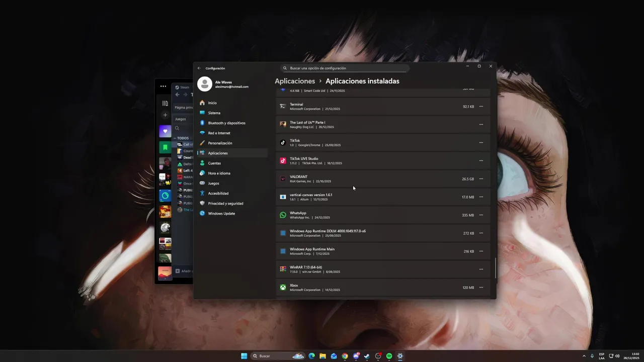Click the Settings back arrow
644x362 pixels.
pyautogui.click(x=199, y=68)
